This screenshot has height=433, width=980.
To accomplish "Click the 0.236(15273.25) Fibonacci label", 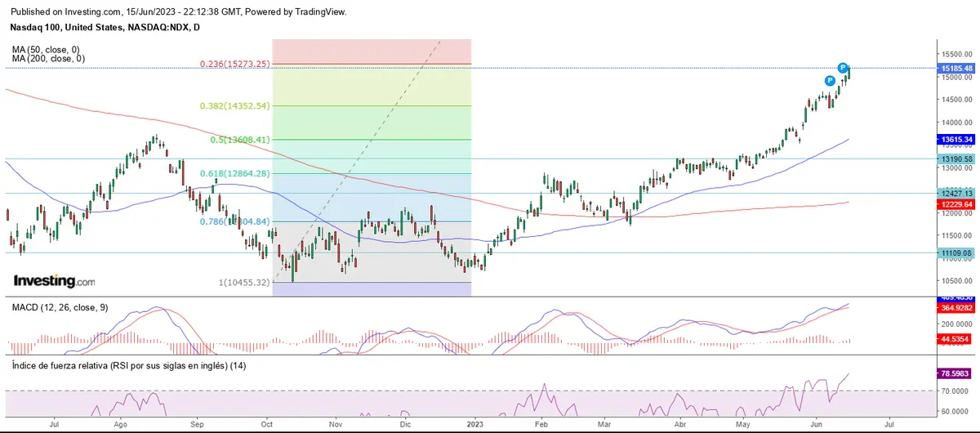I will [x=235, y=64].
